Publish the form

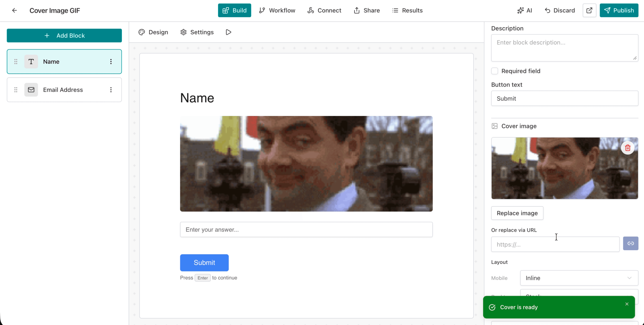pyautogui.click(x=619, y=10)
